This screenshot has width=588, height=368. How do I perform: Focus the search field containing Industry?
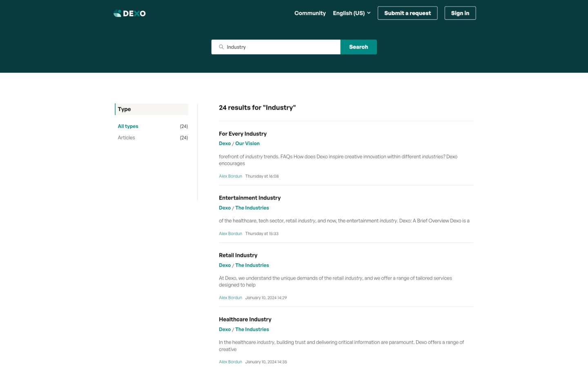pyautogui.click(x=281, y=47)
